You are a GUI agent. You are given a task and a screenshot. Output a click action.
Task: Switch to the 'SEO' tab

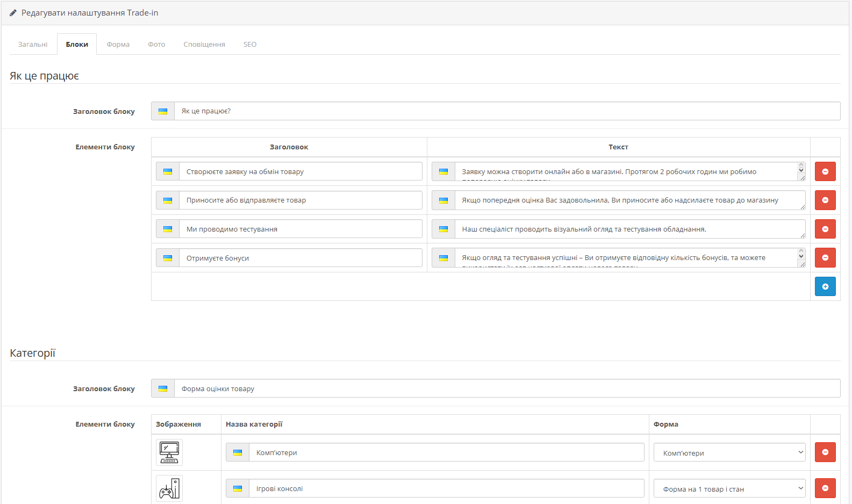point(250,44)
